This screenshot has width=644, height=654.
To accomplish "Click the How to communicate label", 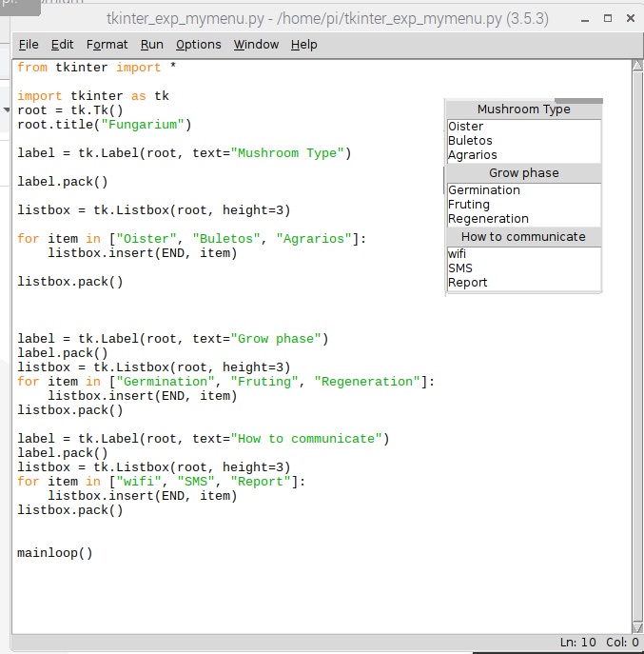I will [523, 236].
